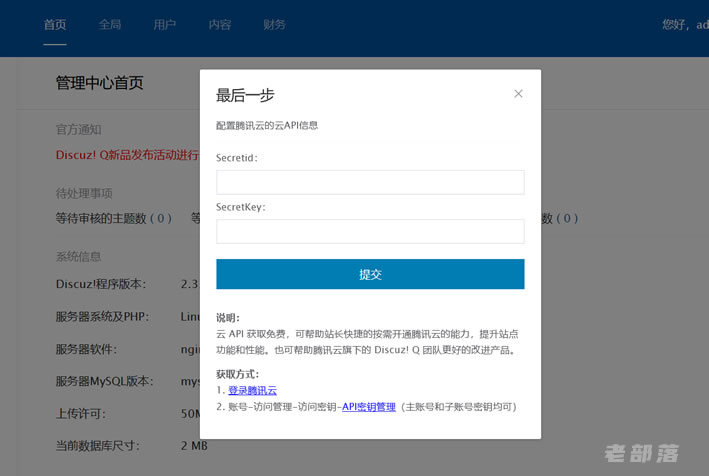The width and height of the screenshot is (709, 476).
Task: Click the 说明 heading
Action: click(x=228, y=318)
